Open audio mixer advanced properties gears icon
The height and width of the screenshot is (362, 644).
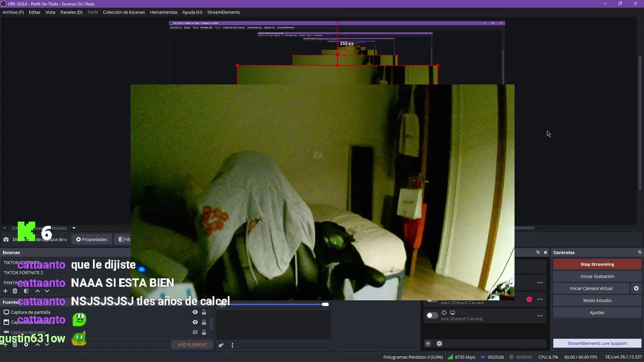(x=221, y=345)
